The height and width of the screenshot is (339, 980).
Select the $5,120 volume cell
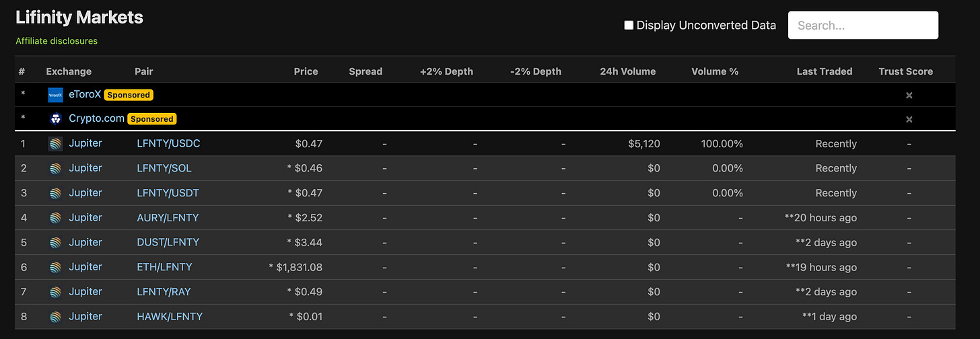click(643, 143)
